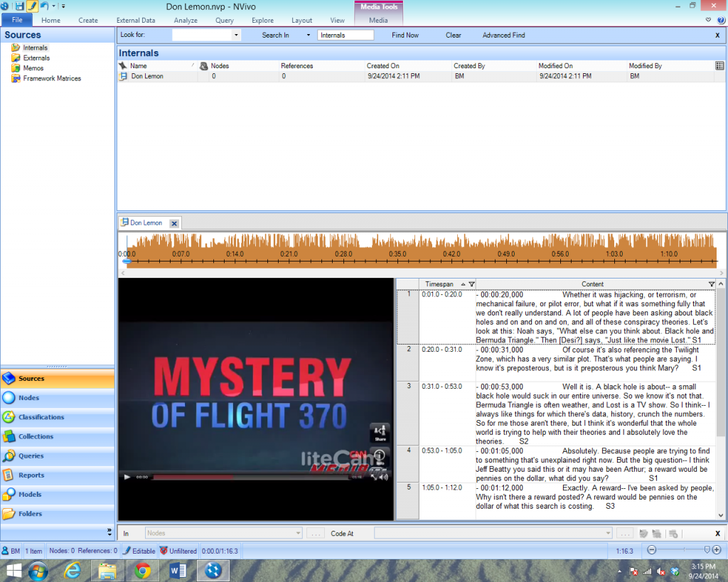This screenshot has width=728, height=582.
Task: Open Advanced Find
Action: 504,36
